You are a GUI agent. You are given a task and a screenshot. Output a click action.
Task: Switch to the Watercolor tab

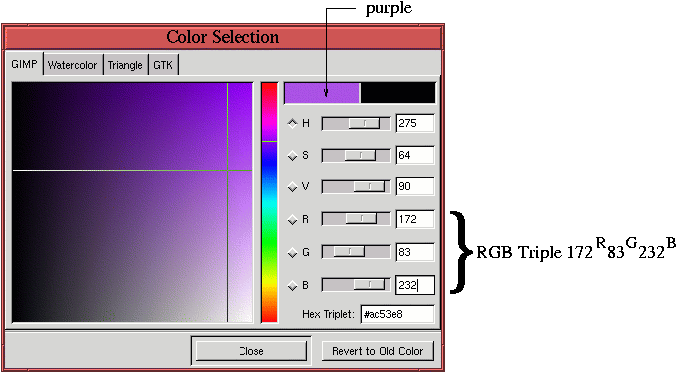pos(73,65)
